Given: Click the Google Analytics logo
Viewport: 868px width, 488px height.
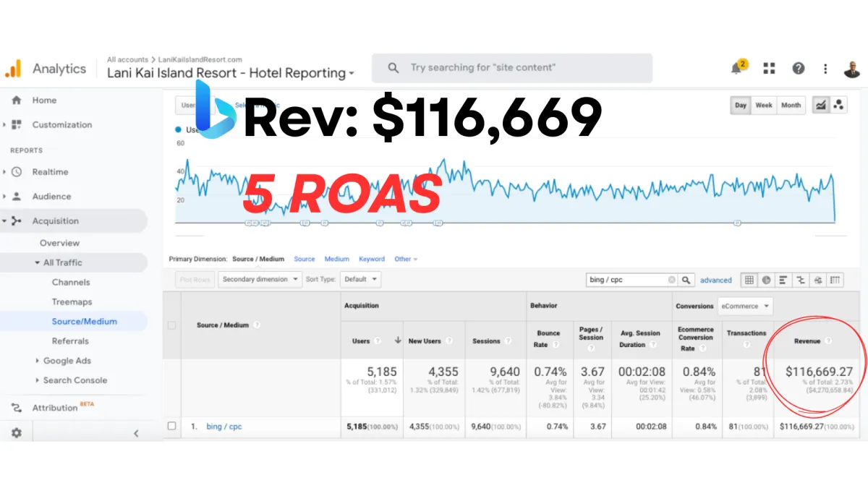Looking at the screenshot, I should [14, 69].
